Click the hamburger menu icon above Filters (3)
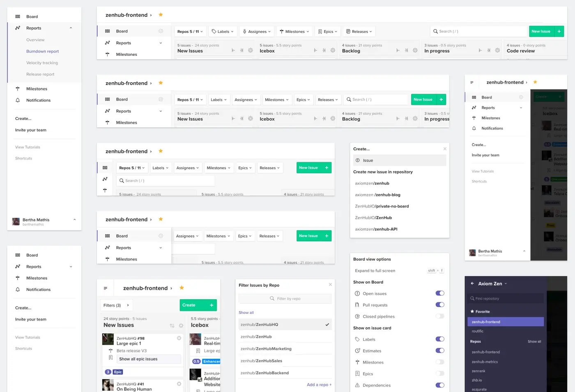 coord(106,288)
